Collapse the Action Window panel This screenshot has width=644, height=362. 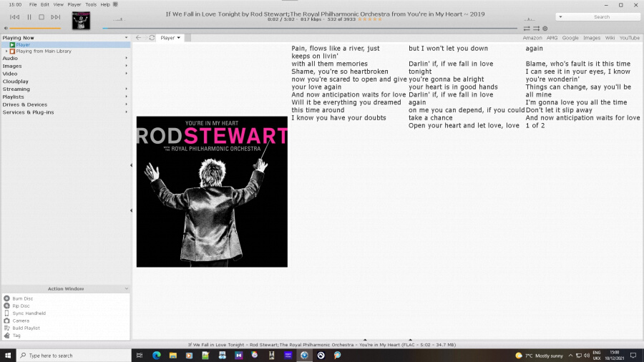(x=126, y=288)
